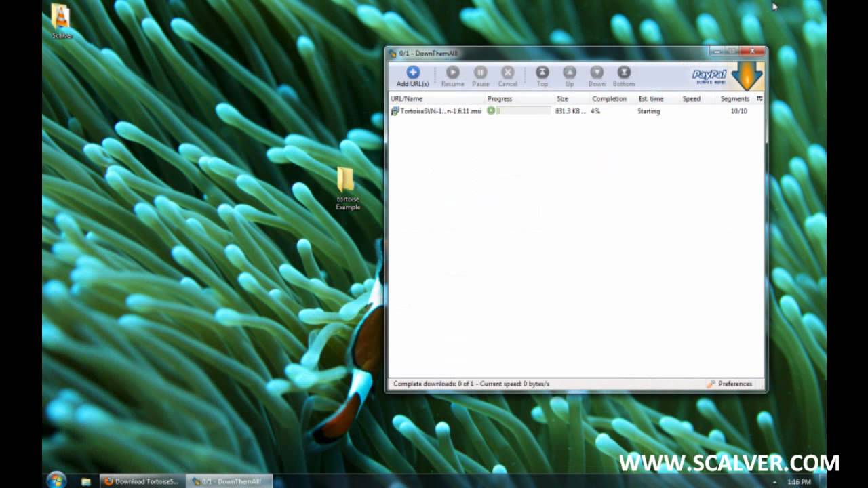
Task: Click the 0/1 - DownThemAll! taskbar button
Action: (x=229, y=481)
